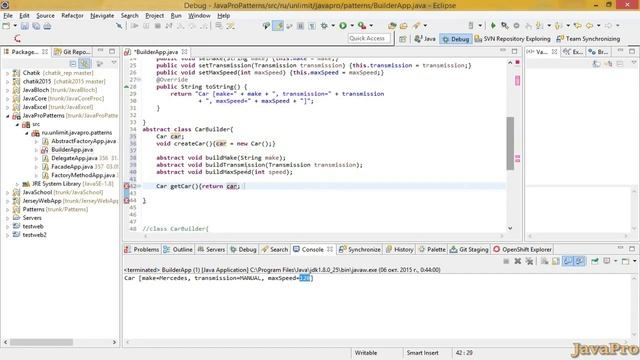Click the Package Explorer horizontal scrollbar thumb
The image size is (640, 360).
(x=42, y=342)
